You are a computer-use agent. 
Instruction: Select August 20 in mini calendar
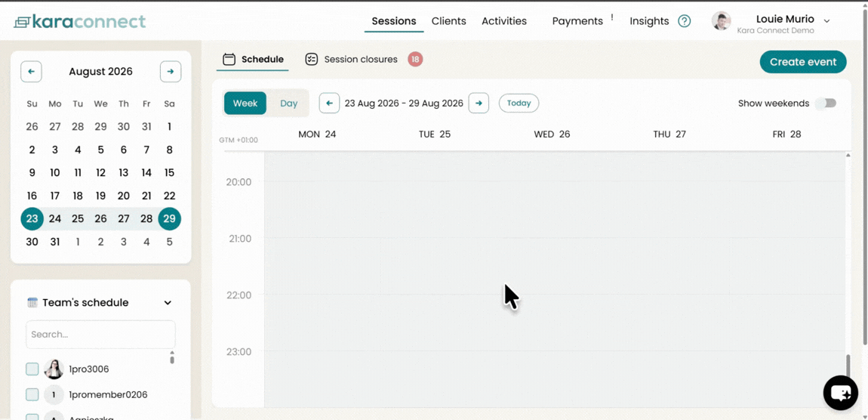point(124,196)
